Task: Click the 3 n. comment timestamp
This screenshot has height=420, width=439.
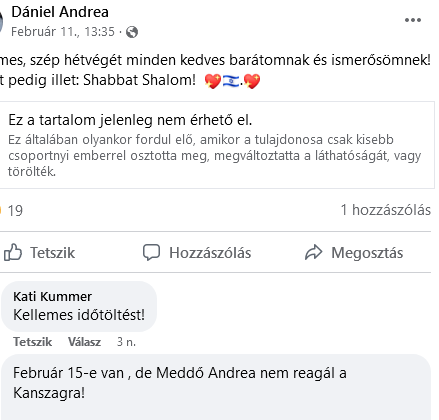Action: point(126,342)
